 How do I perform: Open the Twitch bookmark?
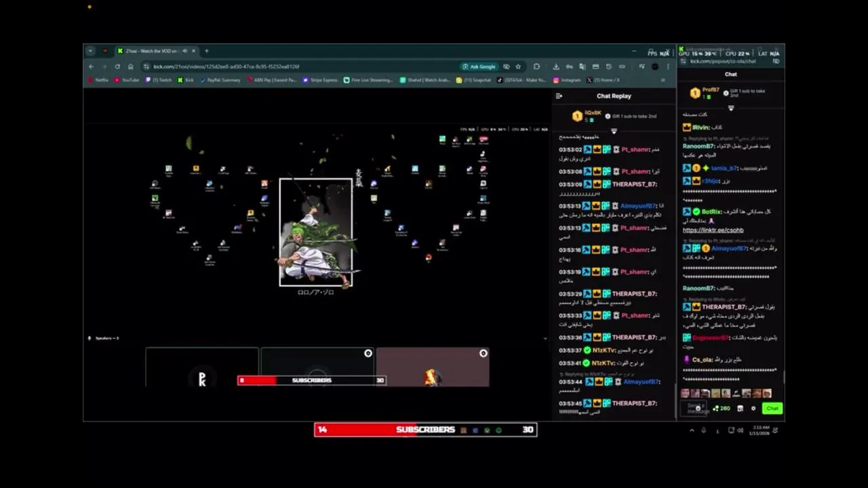click(159, 80)
